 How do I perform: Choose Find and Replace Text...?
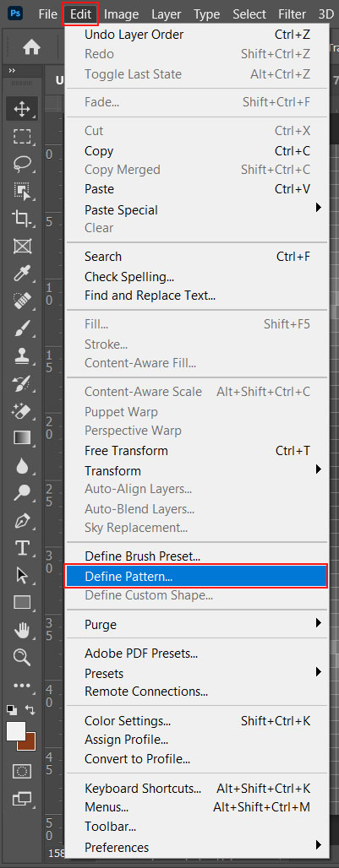[x=197, y=295]
